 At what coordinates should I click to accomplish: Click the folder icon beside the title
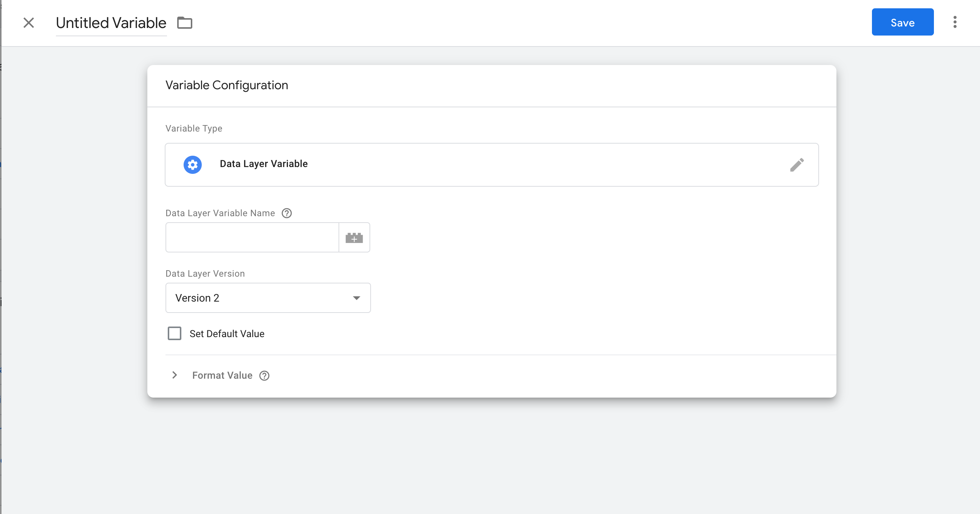click(185, 23)
